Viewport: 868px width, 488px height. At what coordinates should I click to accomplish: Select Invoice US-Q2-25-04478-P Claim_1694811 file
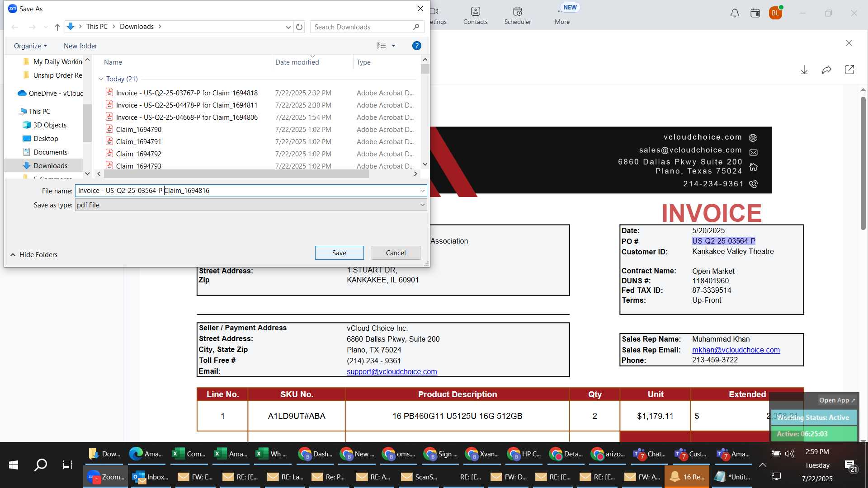tap(187, 105)
